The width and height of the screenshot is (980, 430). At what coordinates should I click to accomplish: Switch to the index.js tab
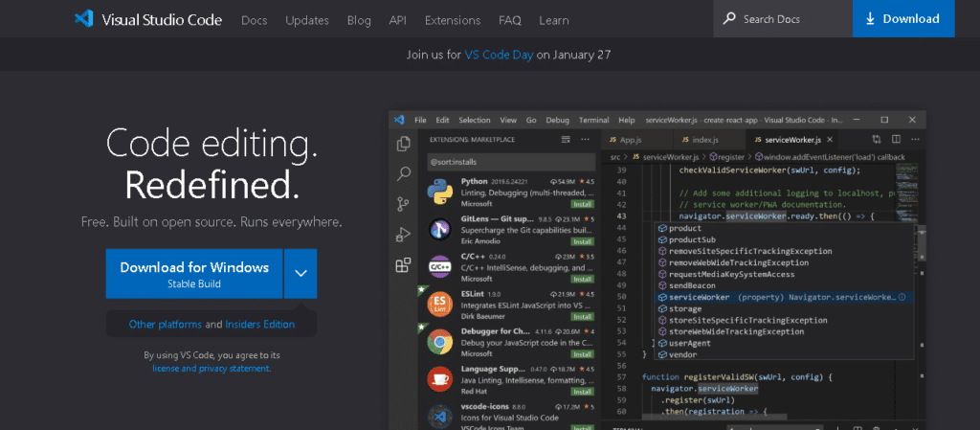(700, 140)
